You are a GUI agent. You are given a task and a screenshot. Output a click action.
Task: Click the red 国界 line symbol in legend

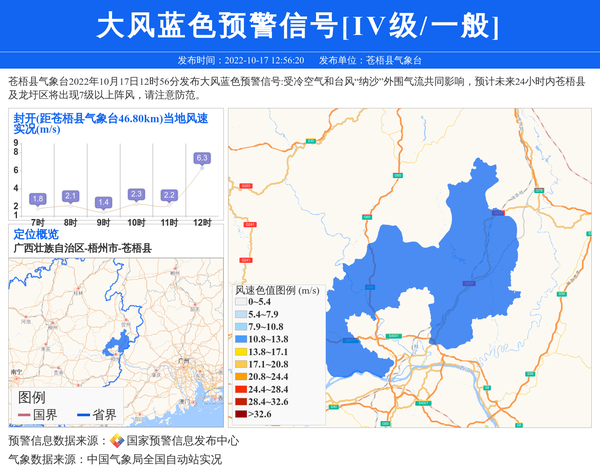coord(23,416)
